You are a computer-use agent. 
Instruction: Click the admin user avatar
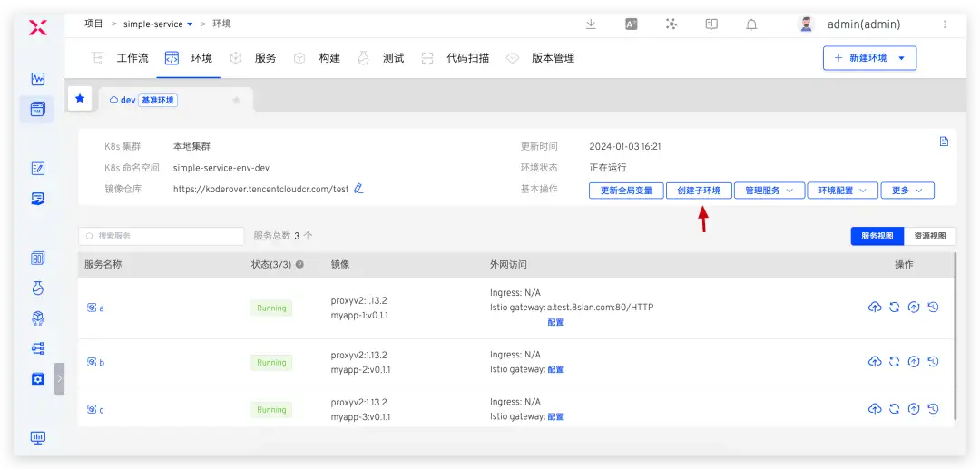(x=807, y=24)
